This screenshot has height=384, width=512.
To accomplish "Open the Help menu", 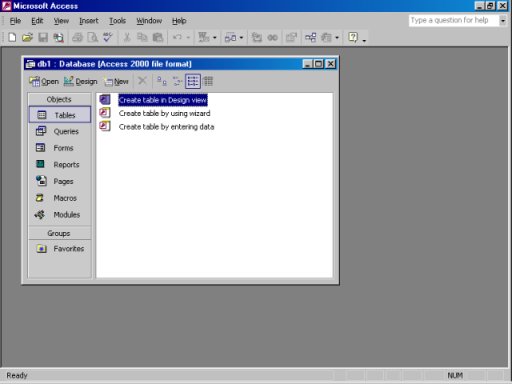I will (179, 21).
